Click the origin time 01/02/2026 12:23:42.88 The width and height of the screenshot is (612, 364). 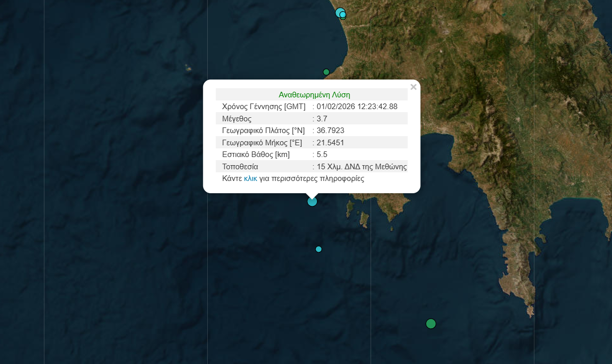pos(357,107)
